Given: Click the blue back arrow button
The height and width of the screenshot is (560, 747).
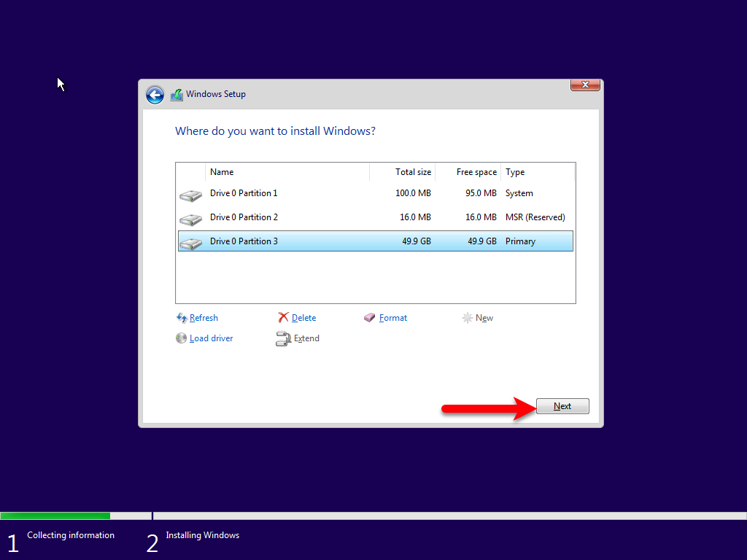Looking at the screenshot, I should coord(155,95).
